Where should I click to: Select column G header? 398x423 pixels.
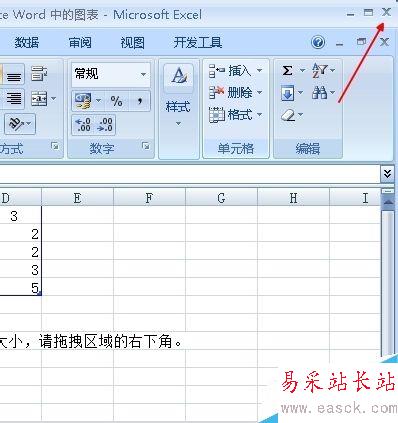[221, 198]
